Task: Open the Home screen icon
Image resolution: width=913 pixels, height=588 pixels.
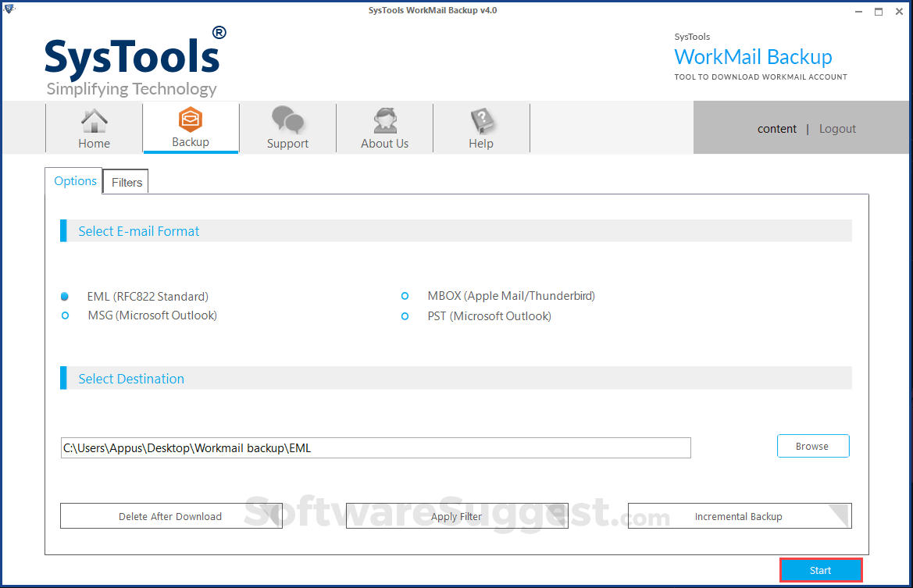Action: pyautogui.click(x=94, y=127)
